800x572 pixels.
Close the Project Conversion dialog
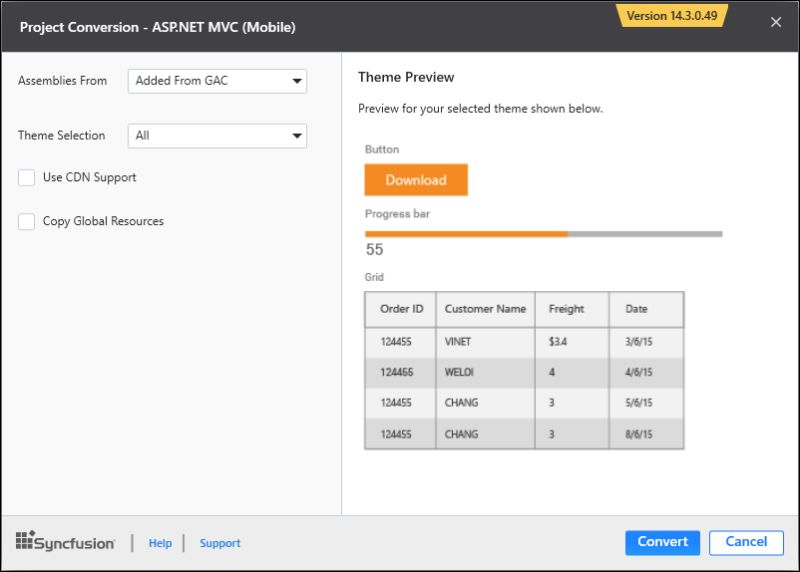click(776, 22)
